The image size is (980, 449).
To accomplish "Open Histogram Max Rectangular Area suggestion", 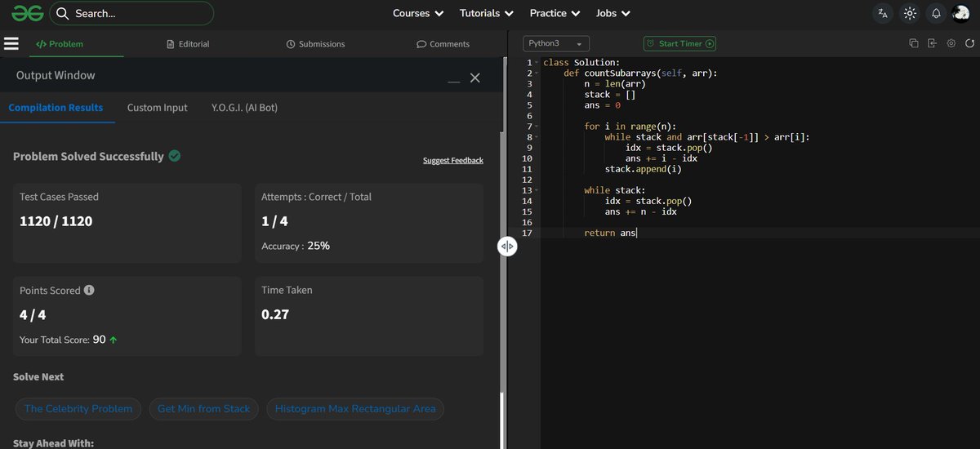I will tap(355, 408).
